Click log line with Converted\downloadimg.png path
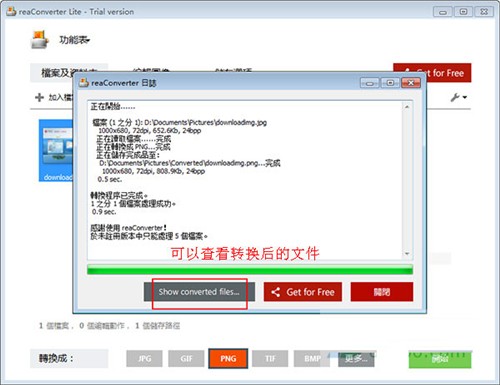 (190, 163)
